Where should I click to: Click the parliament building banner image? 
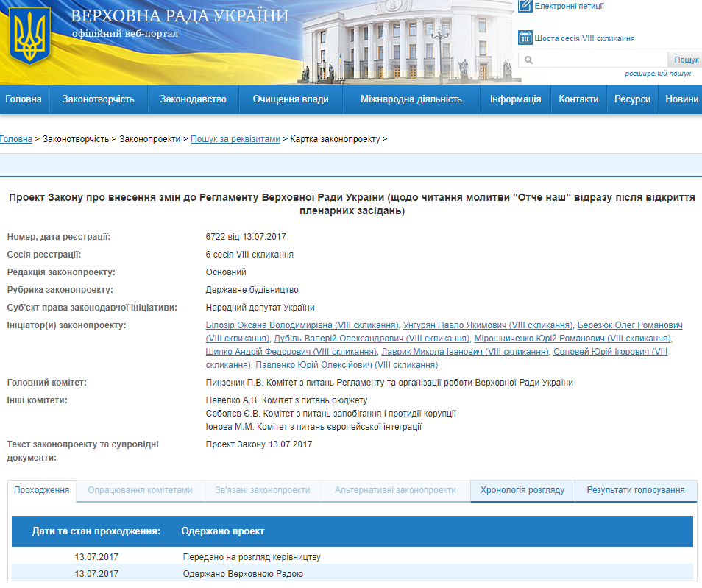pos(407,43)
